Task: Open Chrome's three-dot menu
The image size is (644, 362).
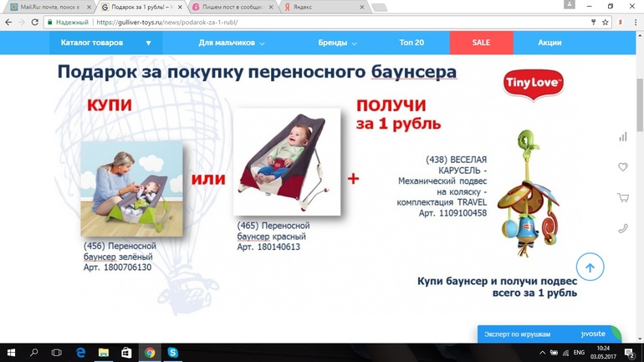Action: click(633, 23)
